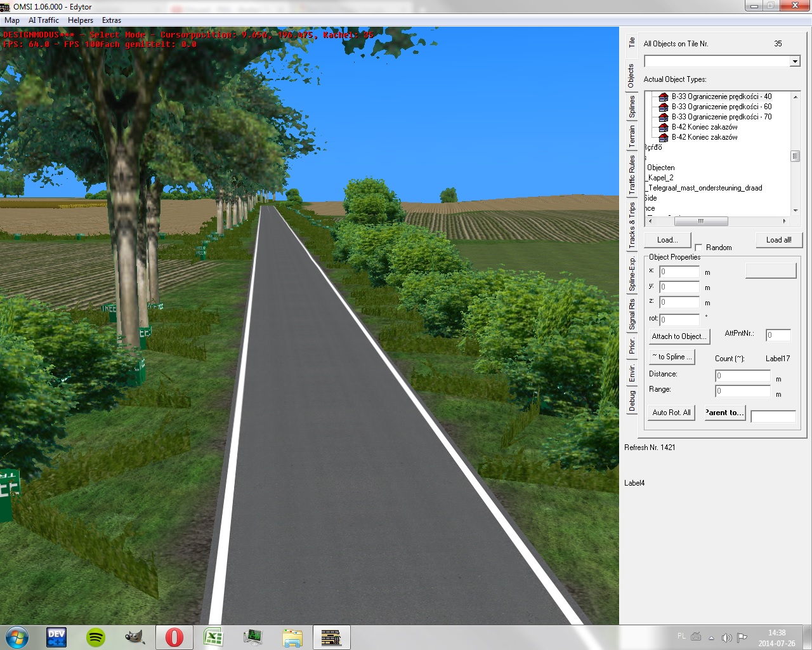Open Spotify from the taskbar
The width and height of the screenshot is (812, 650).
point(96,637)
